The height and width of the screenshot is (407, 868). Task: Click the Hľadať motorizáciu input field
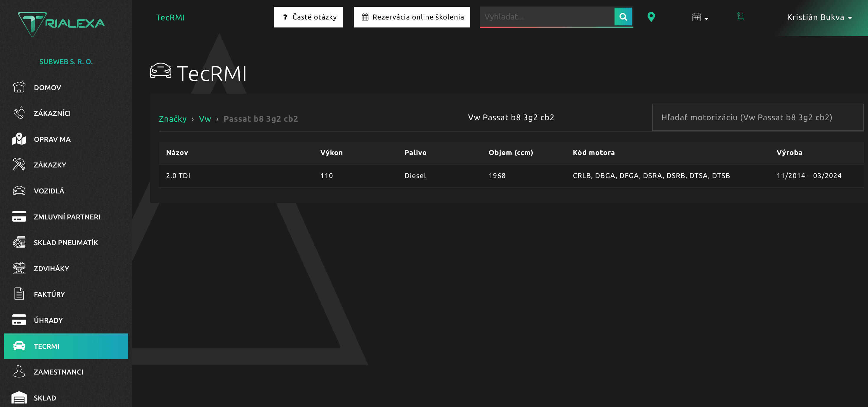pyautogui.click(x=758, y=117)
